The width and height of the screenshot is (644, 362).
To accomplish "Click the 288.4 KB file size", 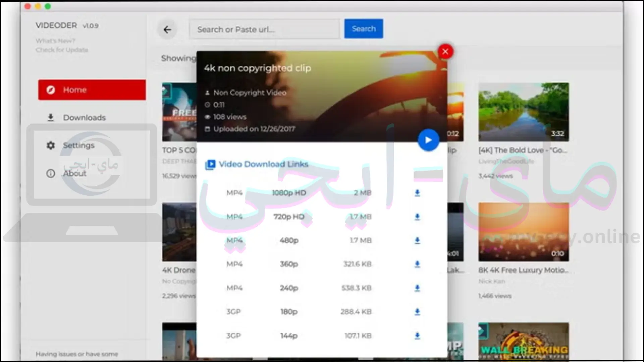I will (x=356, y=312).
